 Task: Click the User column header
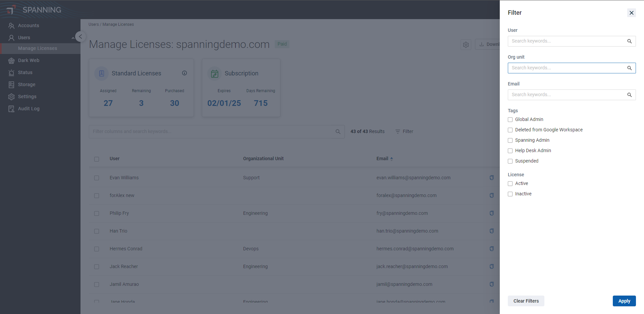point(114,159)
